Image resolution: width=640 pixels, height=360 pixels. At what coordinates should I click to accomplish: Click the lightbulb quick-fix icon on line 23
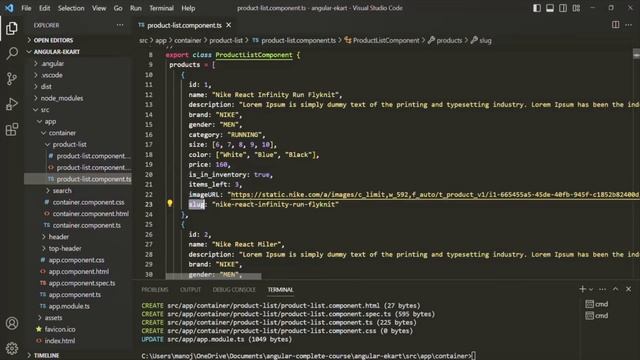pos(170,203)
